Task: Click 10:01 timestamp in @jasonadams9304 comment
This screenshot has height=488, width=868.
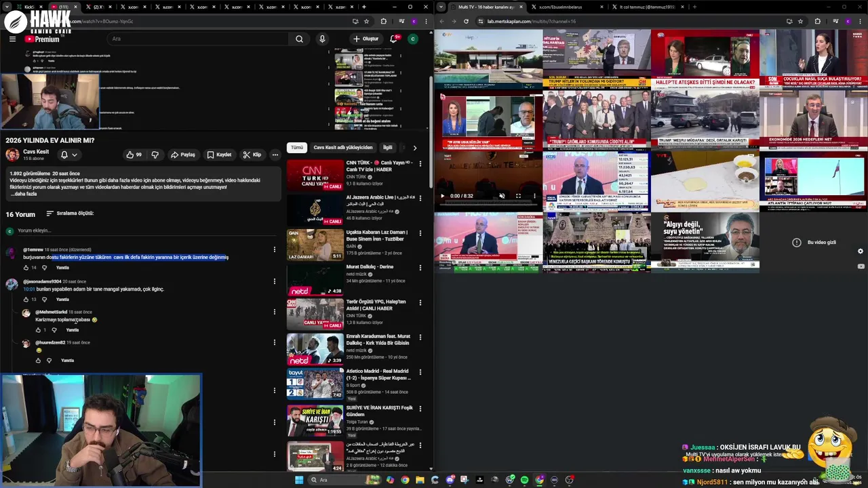Action: (x=29, y=289)
